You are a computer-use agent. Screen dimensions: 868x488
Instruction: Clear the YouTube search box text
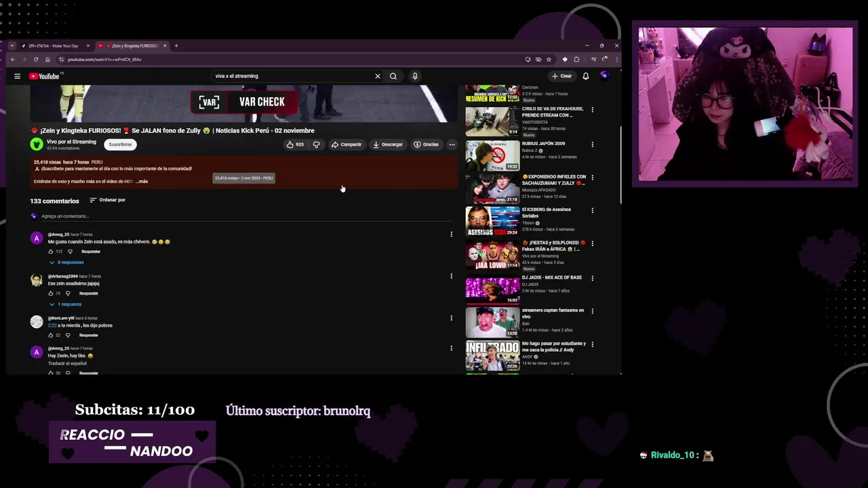pyautogui.click(x=378, y=76)
